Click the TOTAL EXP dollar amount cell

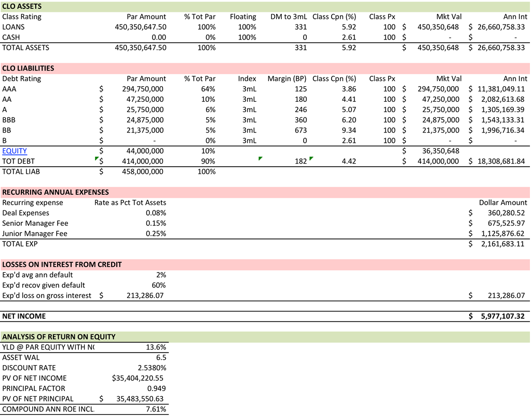[x=502, y=244]
